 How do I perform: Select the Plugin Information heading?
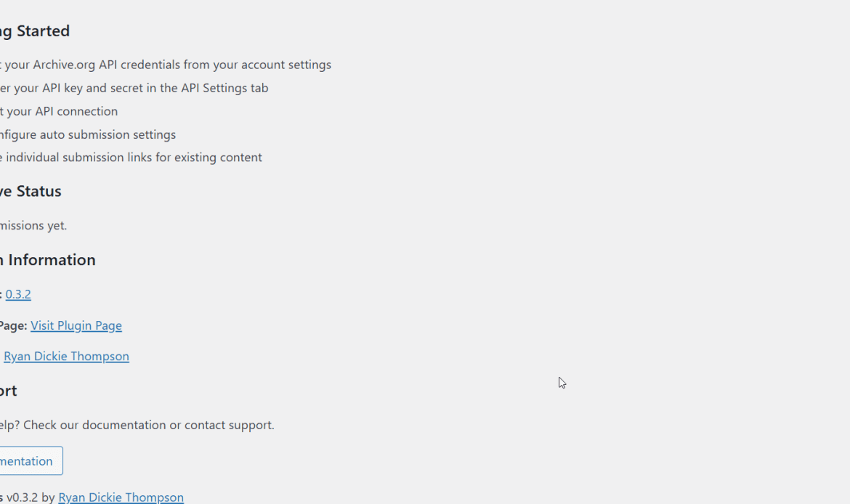48,259
